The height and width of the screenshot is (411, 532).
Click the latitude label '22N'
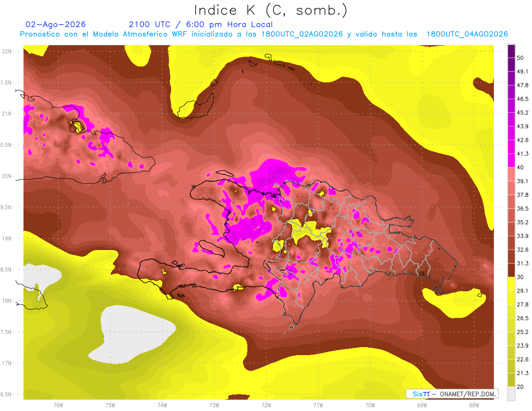click(7, 51)
